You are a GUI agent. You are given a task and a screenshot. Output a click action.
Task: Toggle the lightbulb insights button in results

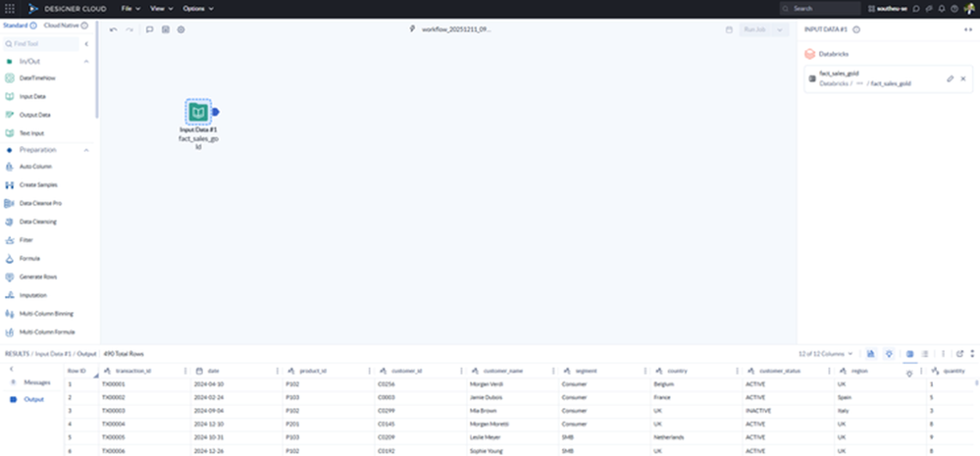(x=888, y=354)
